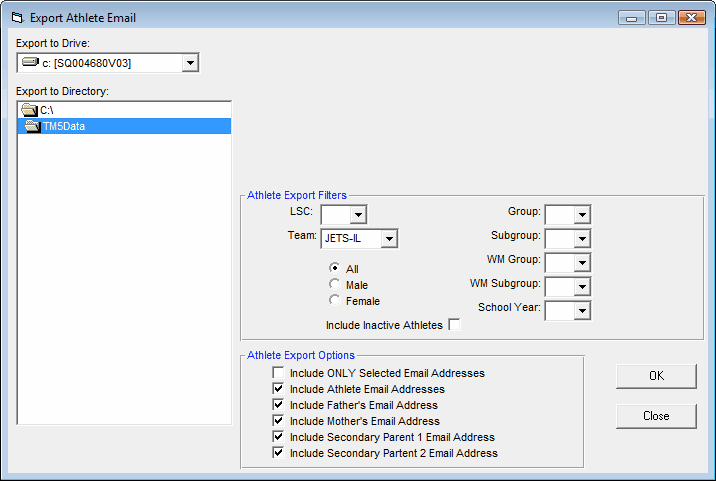This screenshot has width=716, height=481.
Task: Click the Athlete Export Options heading
Action: click(x=301, y=355)
